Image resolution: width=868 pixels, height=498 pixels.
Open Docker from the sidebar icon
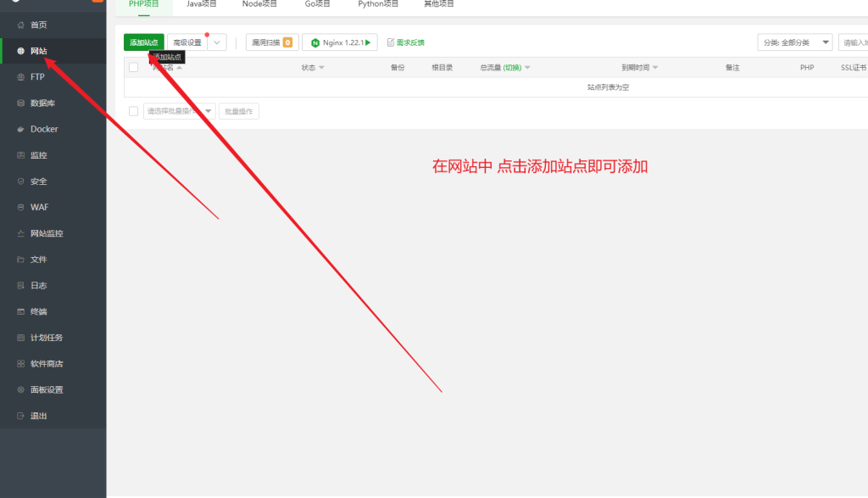click(x=21, y=130)
